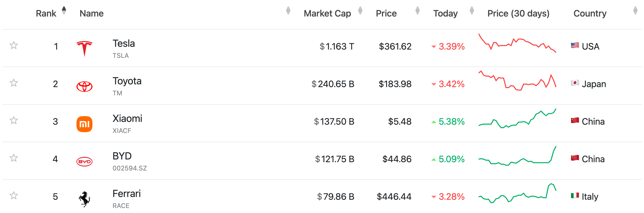Click Tesla's 30-day price sparkline chart
Image resolution: width=644 pixels, height=213 pixels.
517,43
